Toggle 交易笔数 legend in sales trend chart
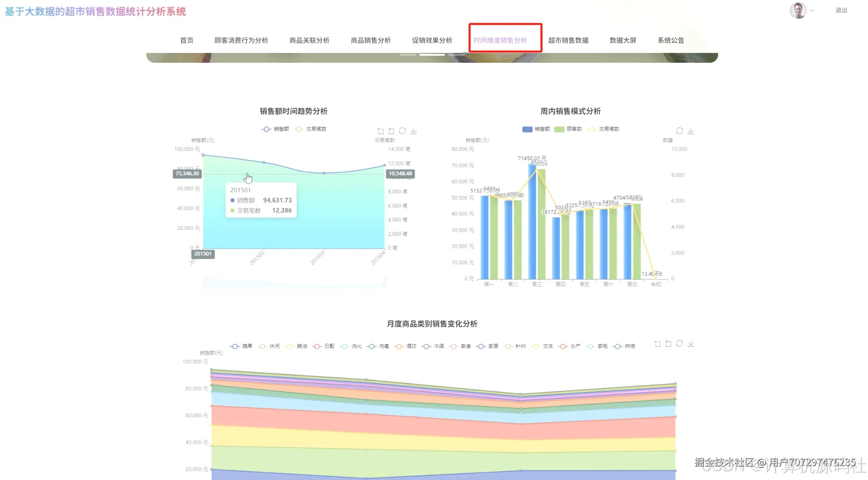 coord(311,129)
